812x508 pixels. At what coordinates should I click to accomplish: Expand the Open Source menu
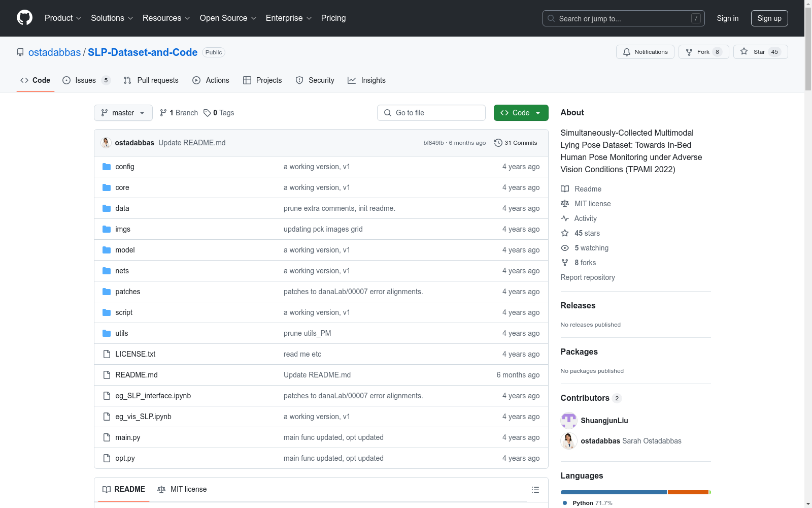click(228, 18)
